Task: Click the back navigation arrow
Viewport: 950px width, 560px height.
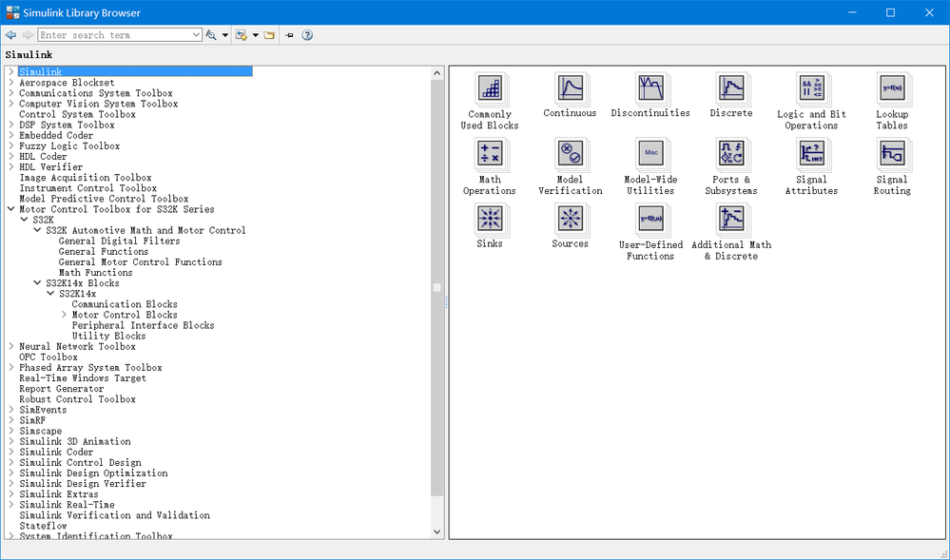Action: (10, 35)
